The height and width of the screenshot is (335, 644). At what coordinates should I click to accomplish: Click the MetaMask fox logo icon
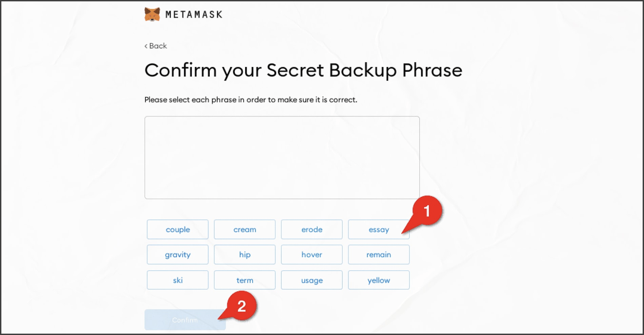click(152, 15)
